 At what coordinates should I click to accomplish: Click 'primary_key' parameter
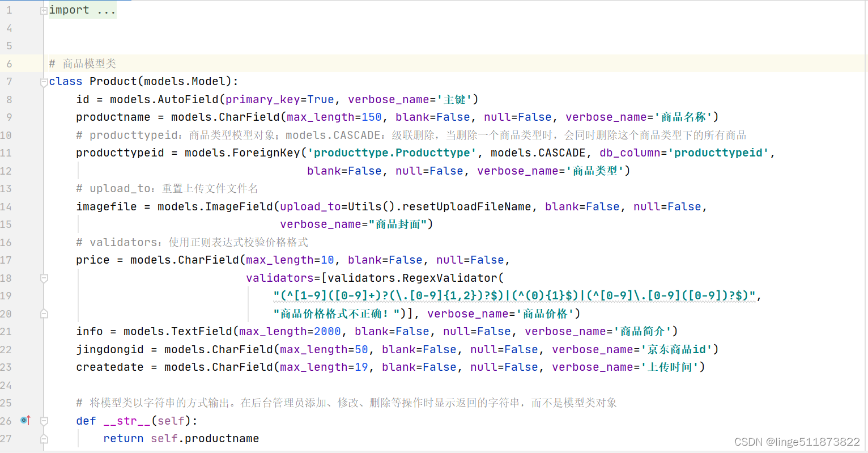coord(263,99)
